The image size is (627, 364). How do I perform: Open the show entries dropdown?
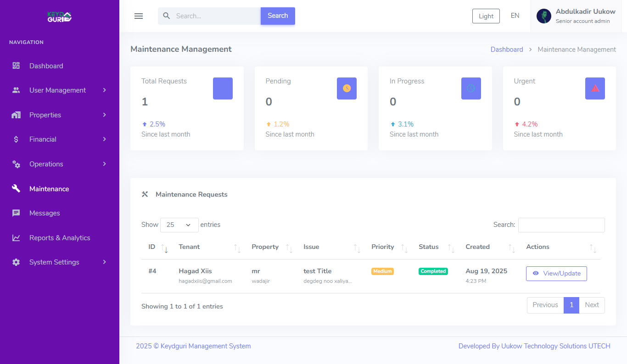point(179,225)
